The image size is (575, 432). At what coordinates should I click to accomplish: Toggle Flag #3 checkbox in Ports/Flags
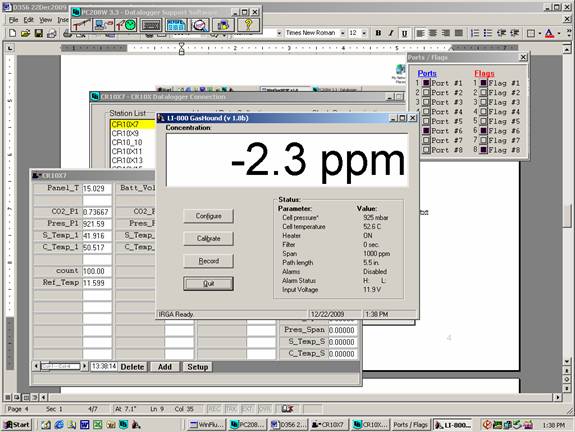[484, 102]
